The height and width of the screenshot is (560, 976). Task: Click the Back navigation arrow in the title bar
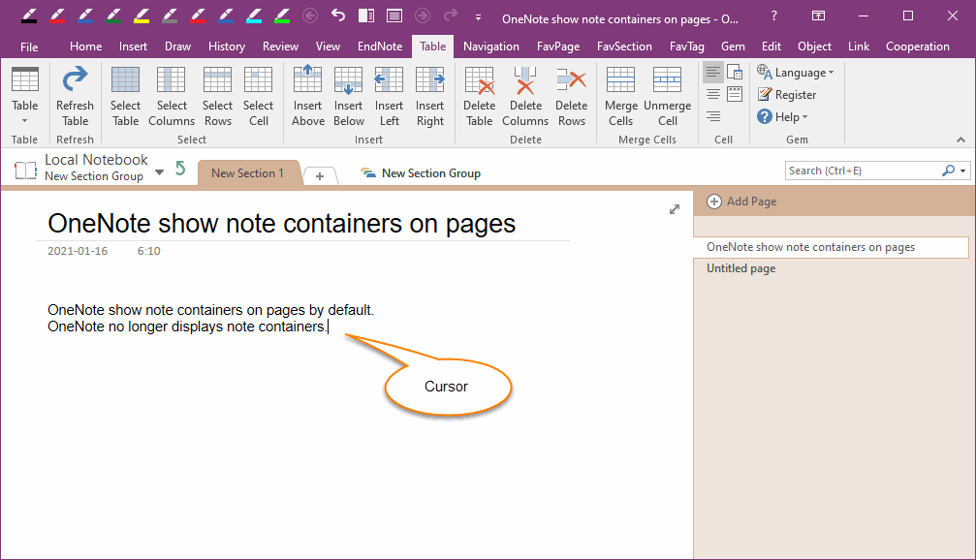coord(310,15)
